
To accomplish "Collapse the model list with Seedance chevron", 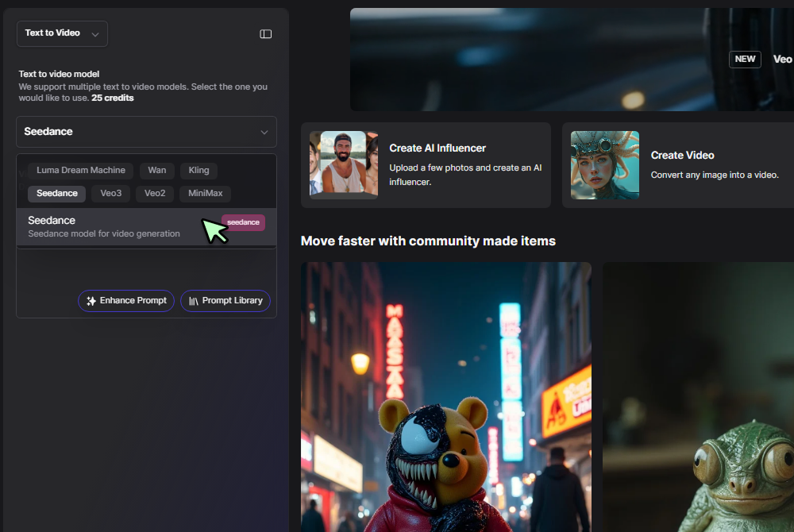I will (264, 132).
